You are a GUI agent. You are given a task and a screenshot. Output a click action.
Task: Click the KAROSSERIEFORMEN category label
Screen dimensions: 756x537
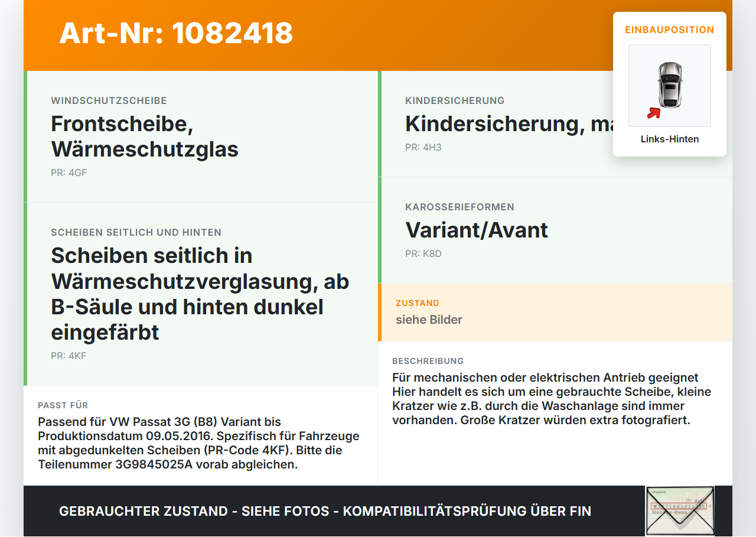tap(460, 207)
